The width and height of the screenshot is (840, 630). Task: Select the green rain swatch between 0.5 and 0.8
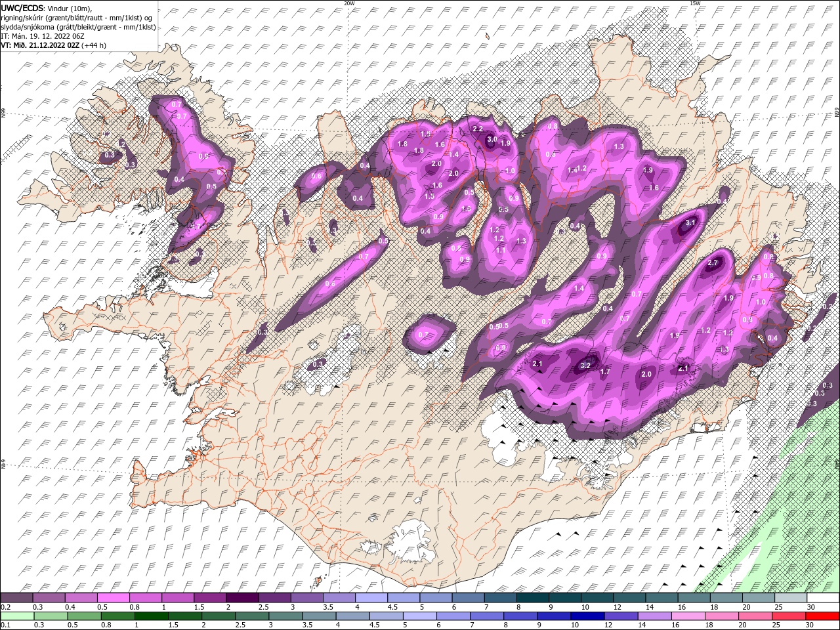pyautogui.click(x=85, y=616)
